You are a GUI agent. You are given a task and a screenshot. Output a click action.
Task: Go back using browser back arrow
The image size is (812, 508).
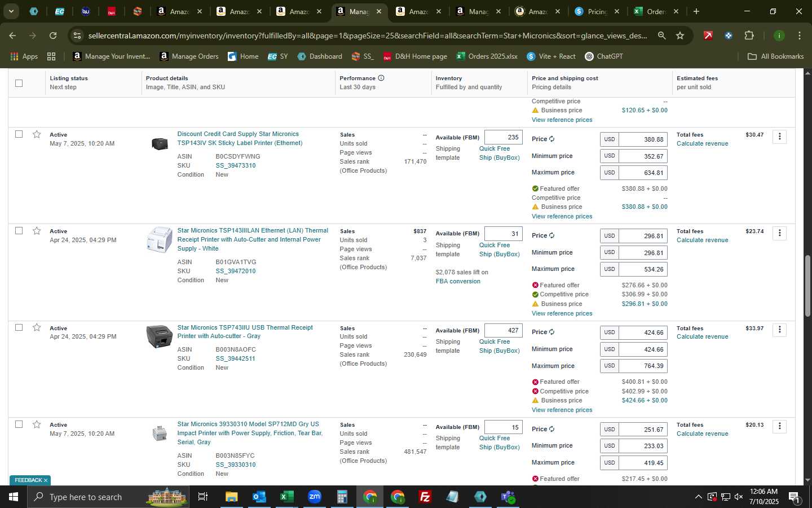[x=12, y=36]
